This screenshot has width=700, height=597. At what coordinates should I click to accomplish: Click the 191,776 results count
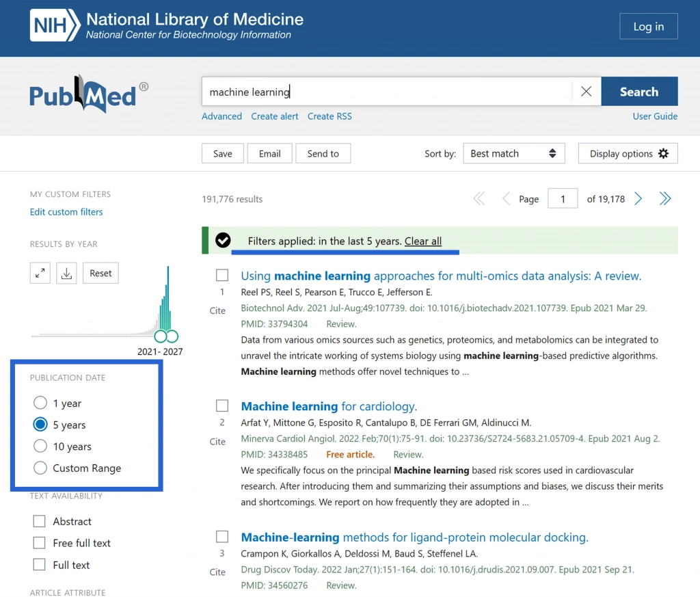(232, 199)
